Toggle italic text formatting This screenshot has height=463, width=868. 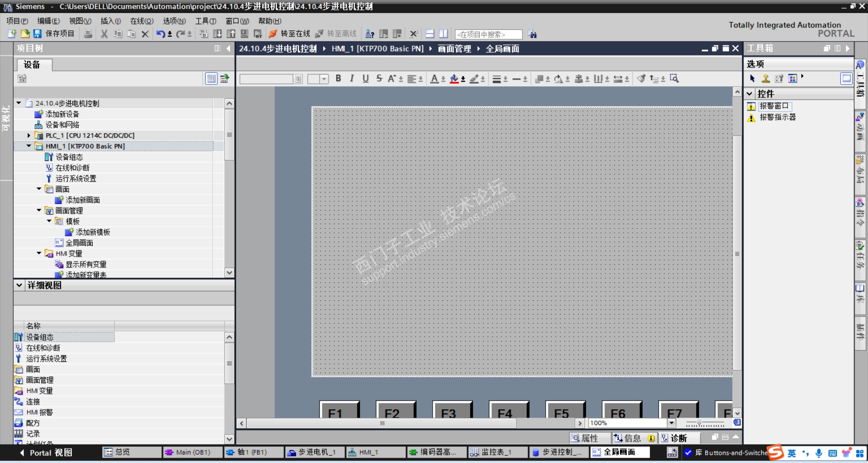click(x=352, y=79)
